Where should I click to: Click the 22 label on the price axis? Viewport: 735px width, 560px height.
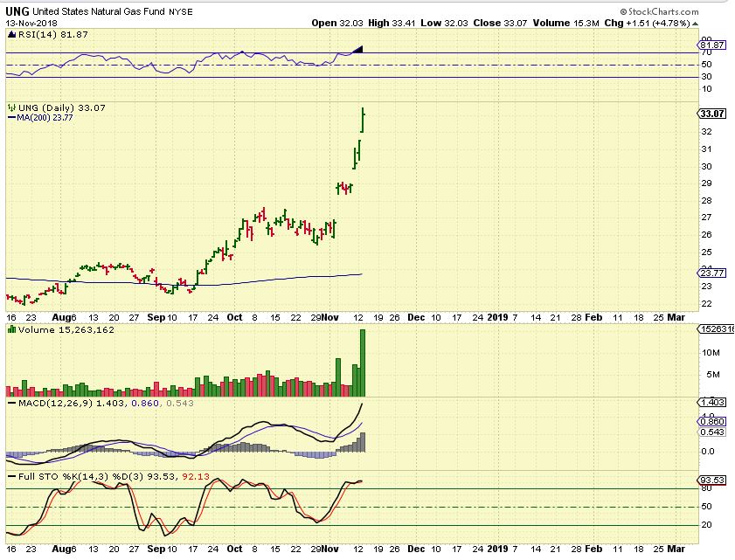706,304
